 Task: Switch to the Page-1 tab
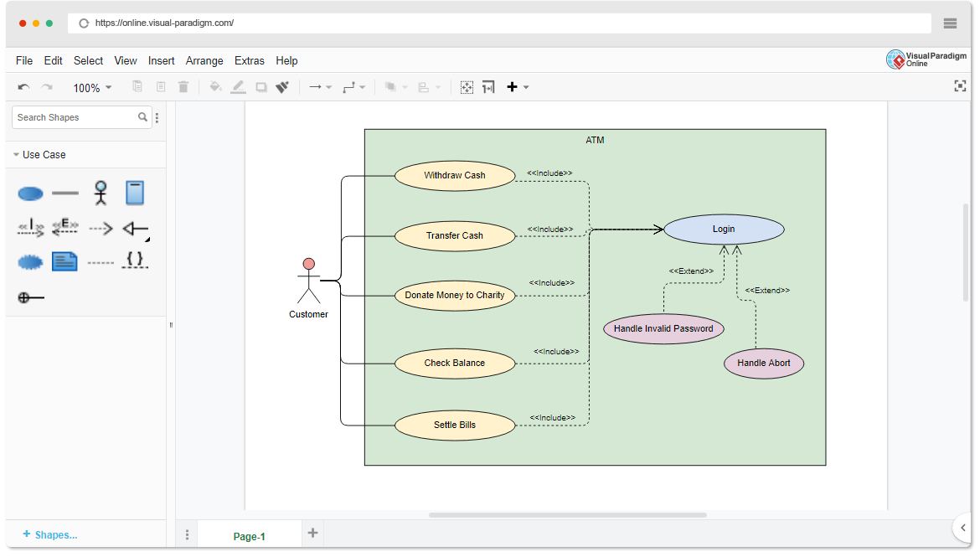pos(249,536)
